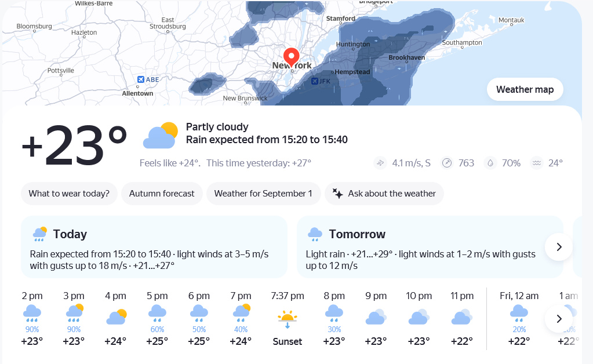The width and height of the screenshot is (593, 364).
Task: Select the 'What to wear today?' chip
Action: pyautogui.click(x=69, y=194)
